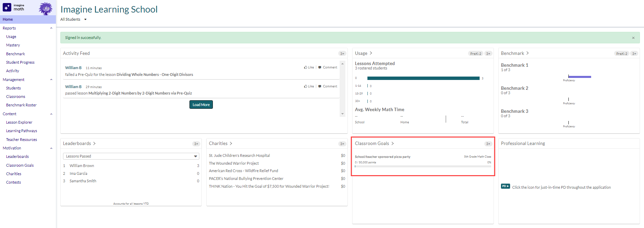Click the arrow beside the Charities widget title
The width and height of the screenshot is (644, 228).
tap(231, 144)
